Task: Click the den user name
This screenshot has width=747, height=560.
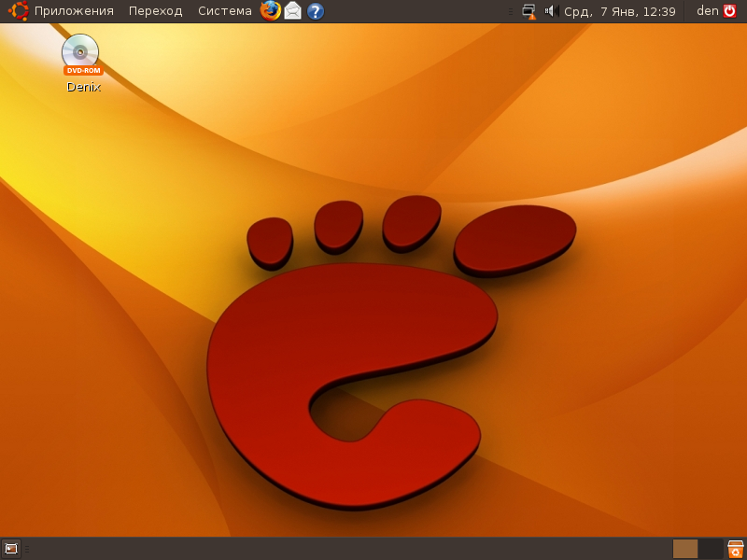Action: pyautogui.click(x=708, y=11)
